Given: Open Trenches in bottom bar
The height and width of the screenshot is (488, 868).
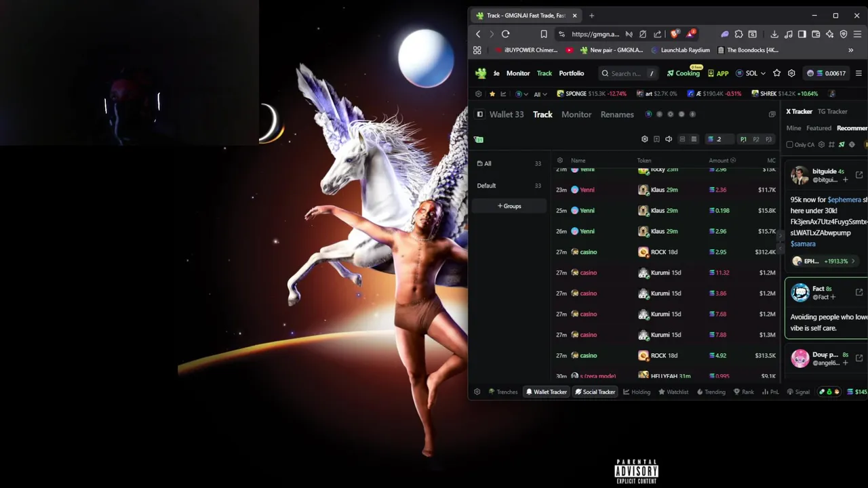Looking at the screenshot, I should (x=503, y=392).
